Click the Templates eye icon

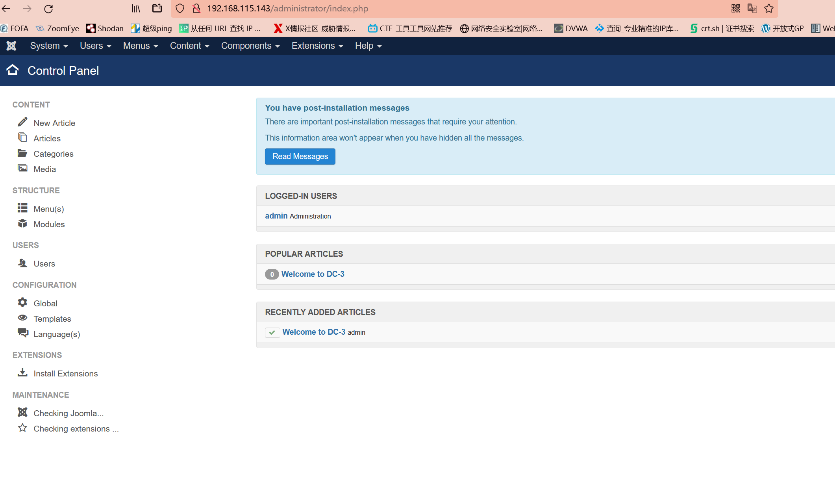click(x=22, y=318)
